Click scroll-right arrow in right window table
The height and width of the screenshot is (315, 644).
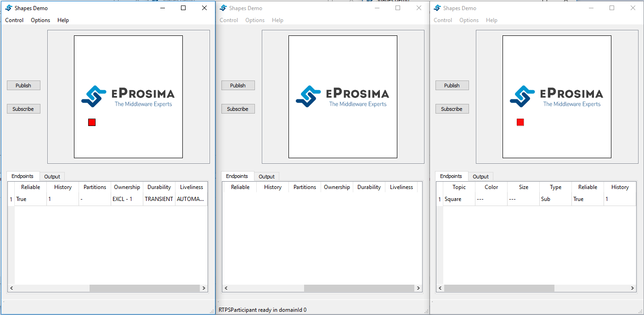pos(633,288)
